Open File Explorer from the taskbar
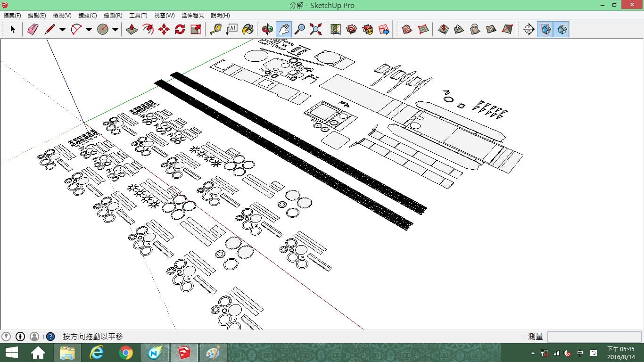The width and height of the screenshot is (644, 362). (x=67, y=353)
